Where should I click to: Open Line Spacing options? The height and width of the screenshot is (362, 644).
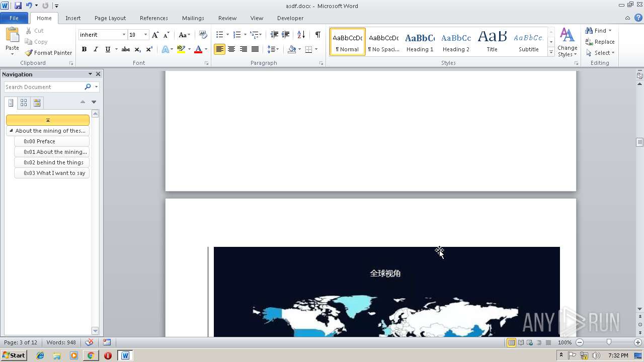273,49
